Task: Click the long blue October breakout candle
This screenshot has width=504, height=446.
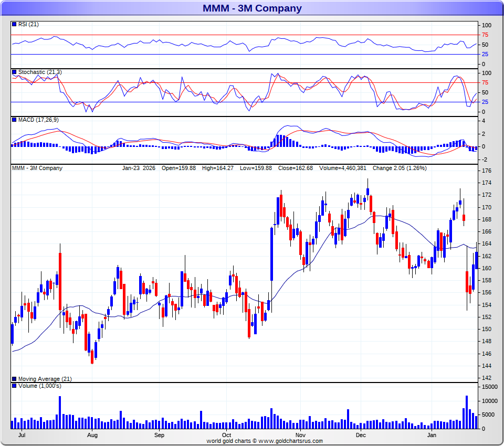Action: tap(271, 254)
